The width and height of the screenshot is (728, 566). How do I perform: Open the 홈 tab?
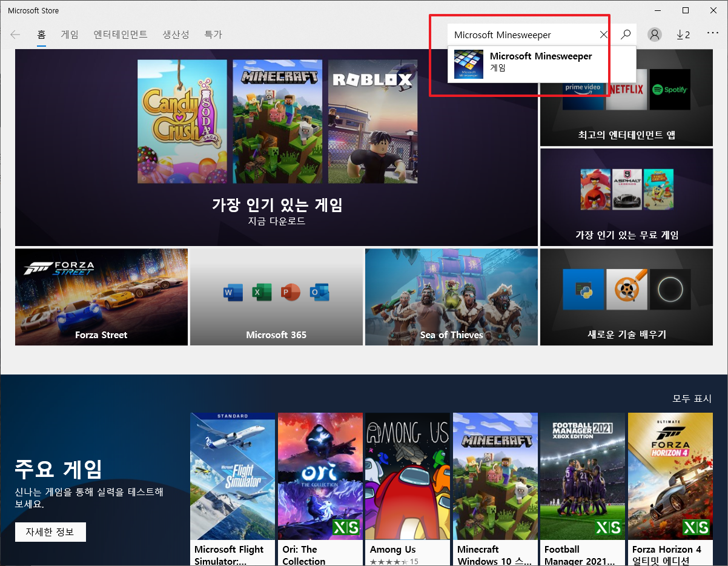(x=41, y=35)
